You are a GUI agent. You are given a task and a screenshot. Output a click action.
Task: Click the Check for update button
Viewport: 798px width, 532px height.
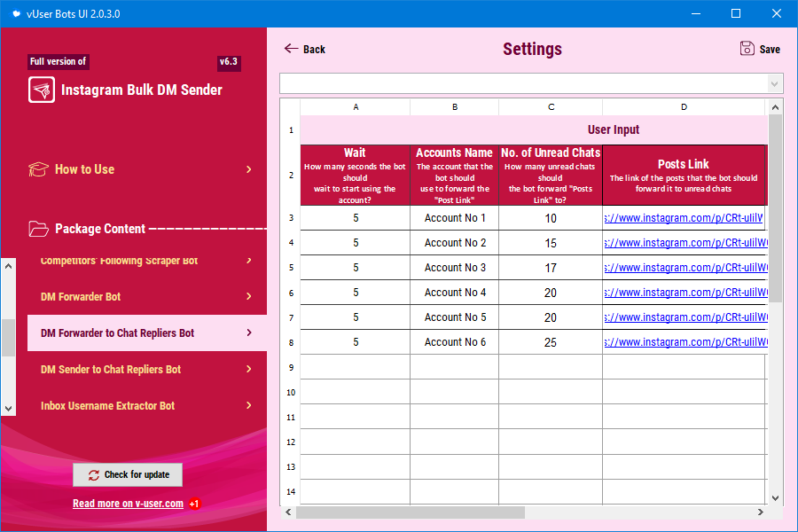128,475
